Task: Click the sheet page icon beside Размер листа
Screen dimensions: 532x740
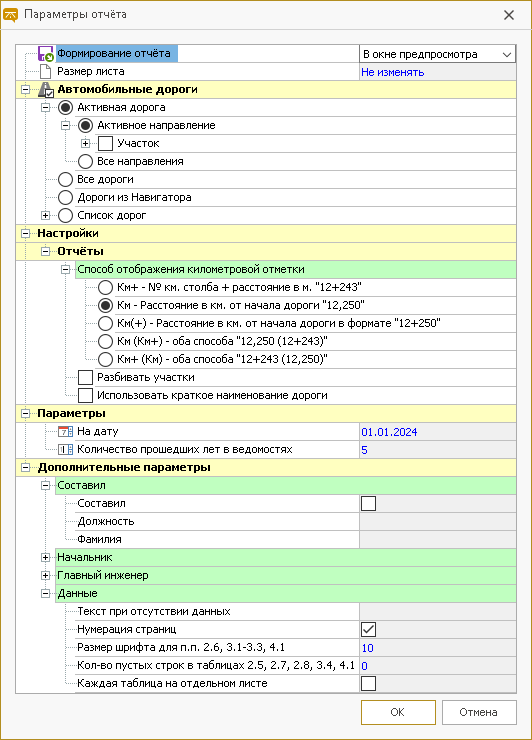Action: (x=45, y=72)
